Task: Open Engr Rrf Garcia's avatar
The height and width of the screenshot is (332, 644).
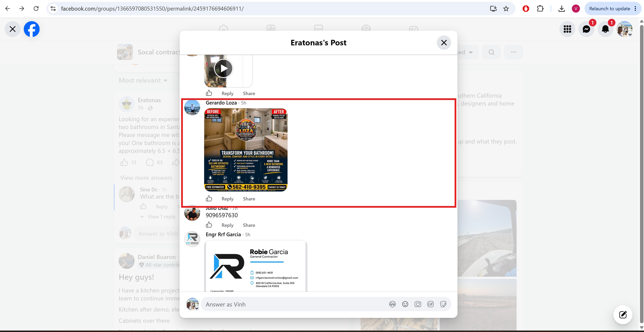Action: (192, 239)
